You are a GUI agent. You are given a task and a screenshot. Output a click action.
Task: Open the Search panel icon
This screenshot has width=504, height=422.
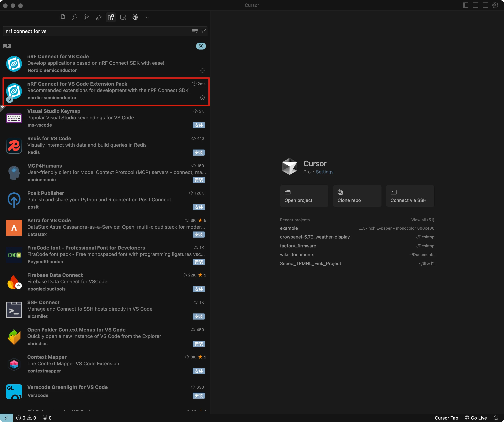tap(74, 17)
